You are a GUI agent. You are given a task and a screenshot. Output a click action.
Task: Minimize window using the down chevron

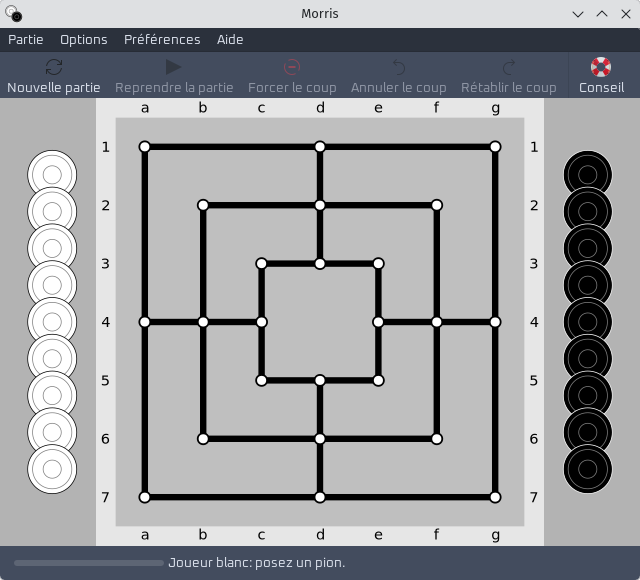point(578,14)
